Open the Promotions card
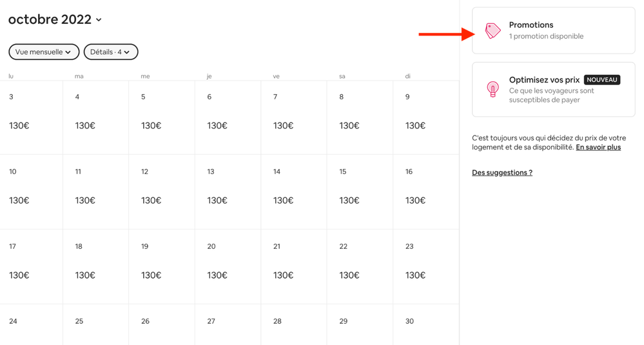 pyautogui.click(x=553, y=30)
